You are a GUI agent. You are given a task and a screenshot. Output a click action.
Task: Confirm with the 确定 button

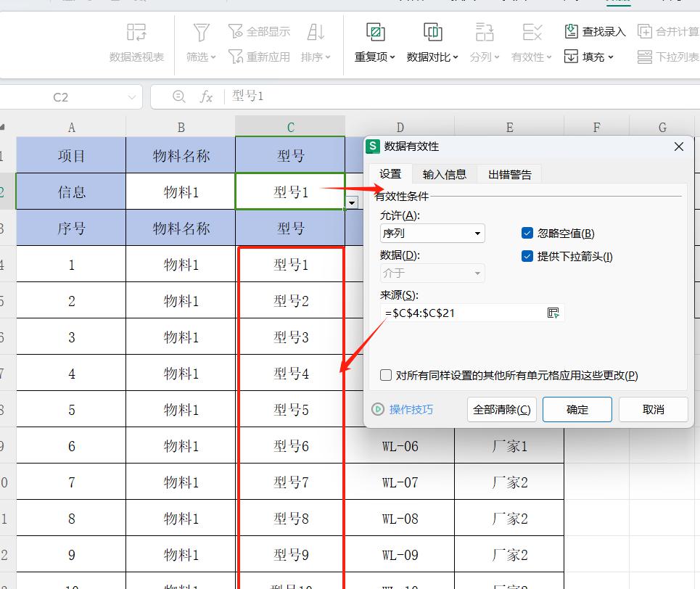(577, 410)
